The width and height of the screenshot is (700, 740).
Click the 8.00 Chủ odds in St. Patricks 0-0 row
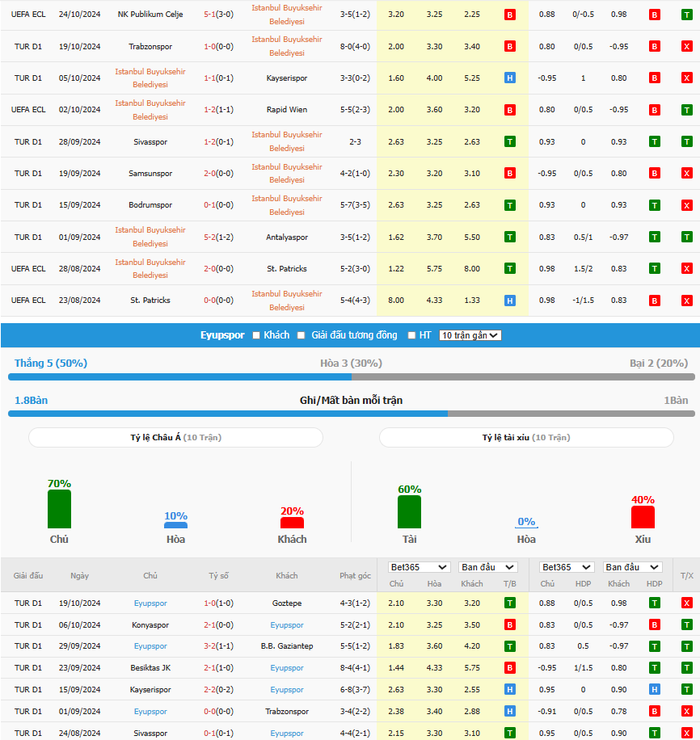(x=396, y=301)
